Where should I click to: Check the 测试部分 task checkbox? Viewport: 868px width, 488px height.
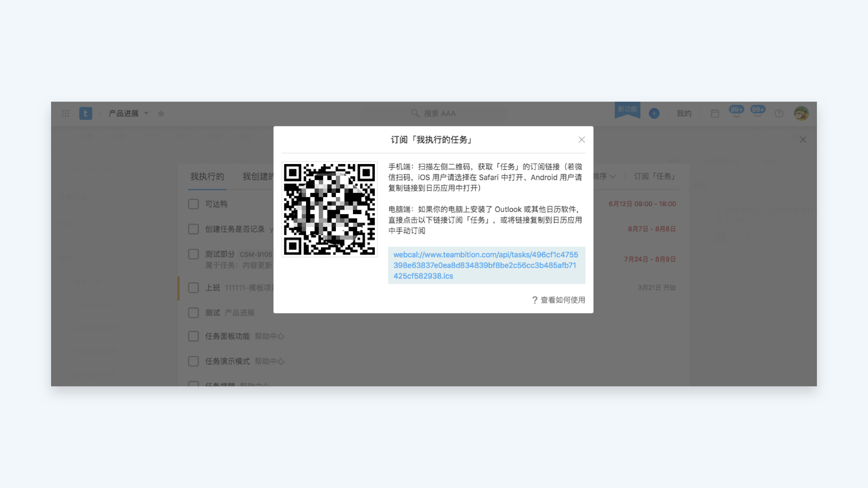[x=193, y=254]
